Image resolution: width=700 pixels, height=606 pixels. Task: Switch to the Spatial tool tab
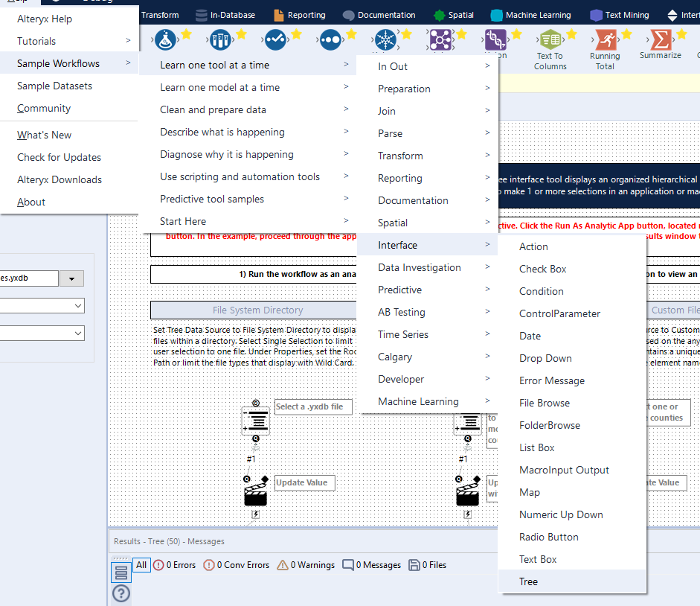point(454,15)
